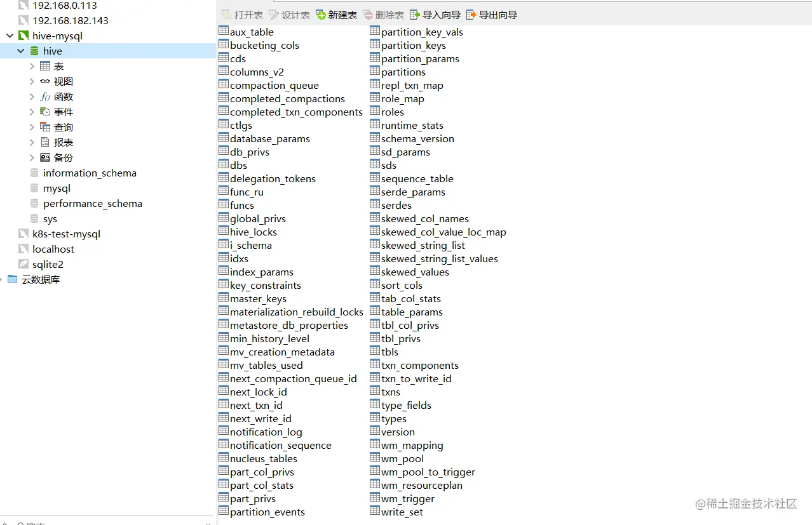Select the materialization_rebuild_locks table

[x=297, y=312]
